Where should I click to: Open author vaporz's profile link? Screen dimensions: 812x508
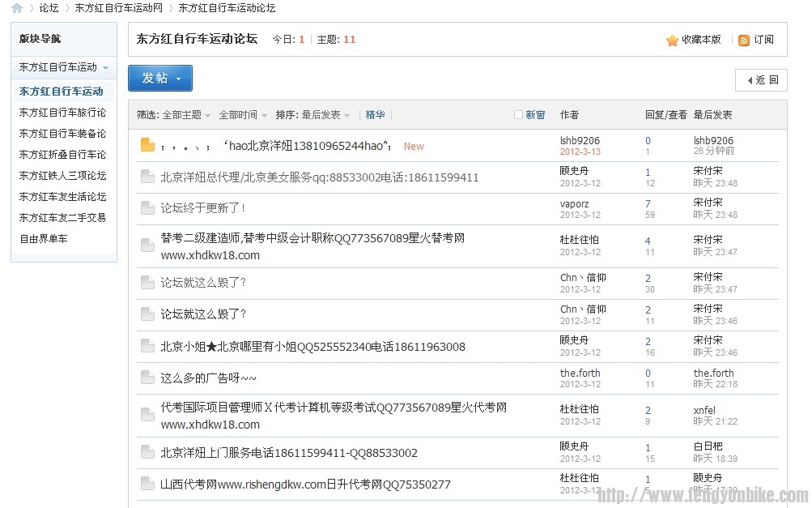(x=574, y=203)
